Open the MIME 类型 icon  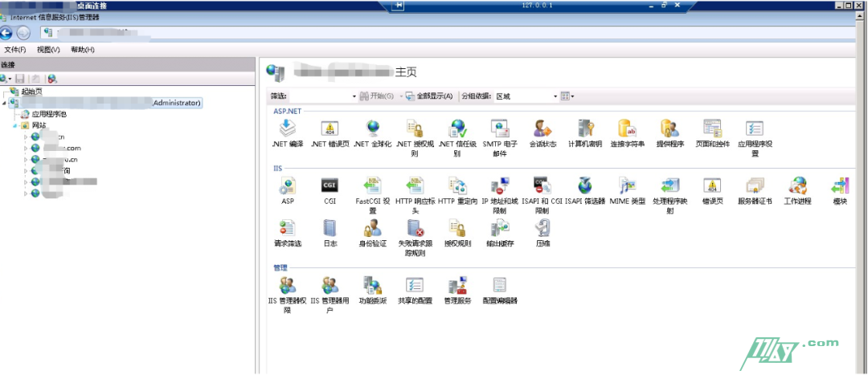[627, 185]
